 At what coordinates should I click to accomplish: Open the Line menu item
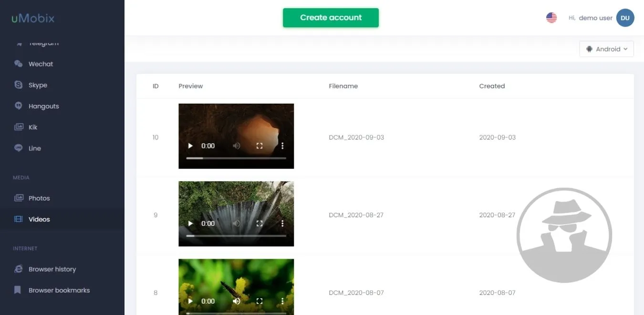click(x=62, y=148)
